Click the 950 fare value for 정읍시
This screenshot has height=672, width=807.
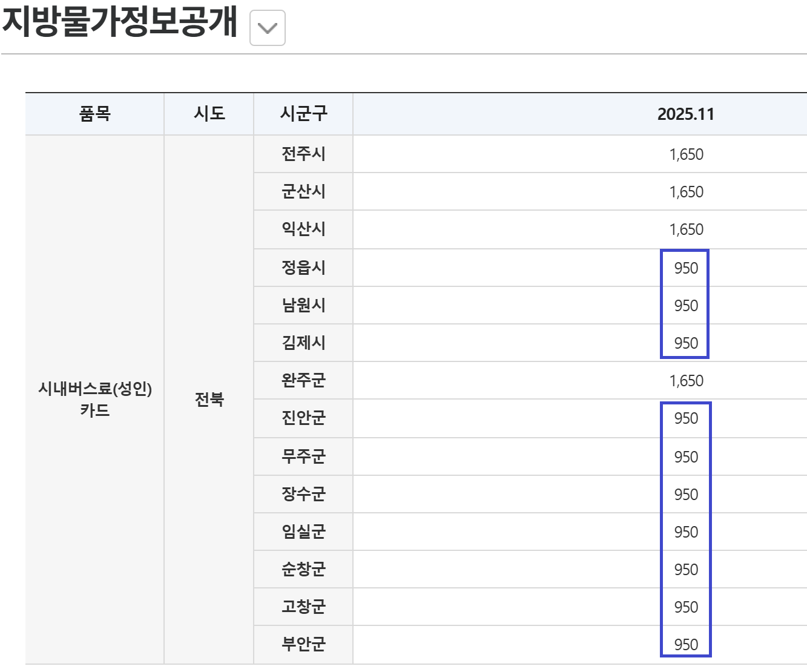click(x=686, y=268)
